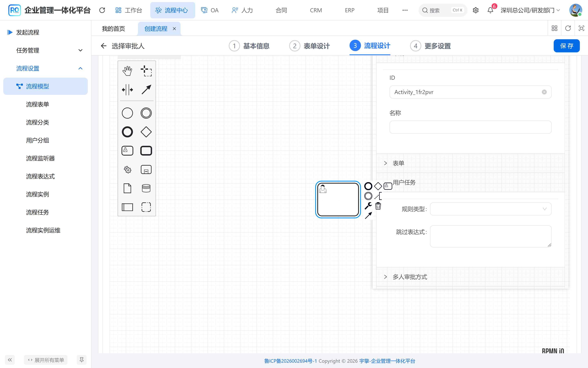Go to step 基本信息
Screen dimensions: 588x368
(x=249, y=46)
